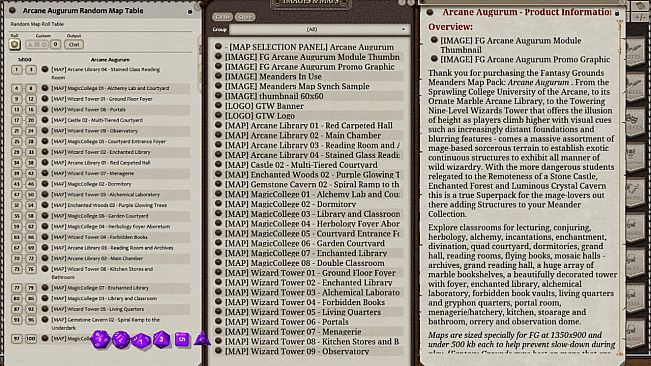This screenshot has width=651, height=366.
Task: Select [IMAGE] FG Arcane Augurum Promo Graphic in Images list
Action: pos(309,66)
